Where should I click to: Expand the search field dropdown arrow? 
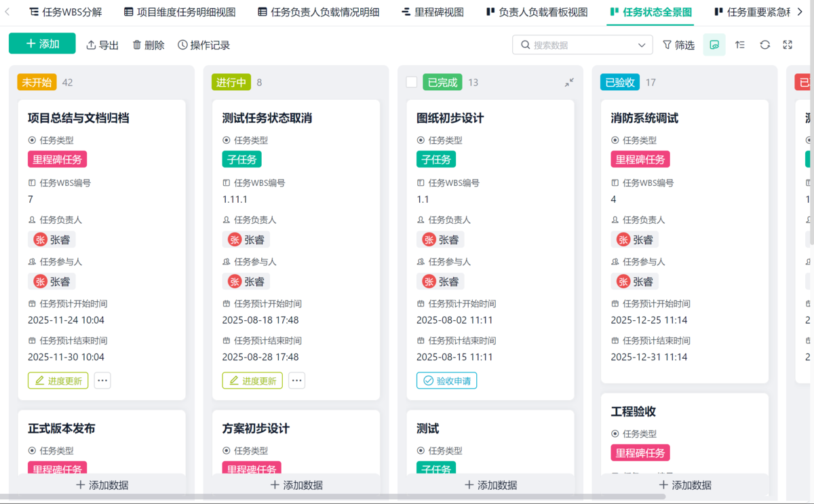click(x=642, y=45)
